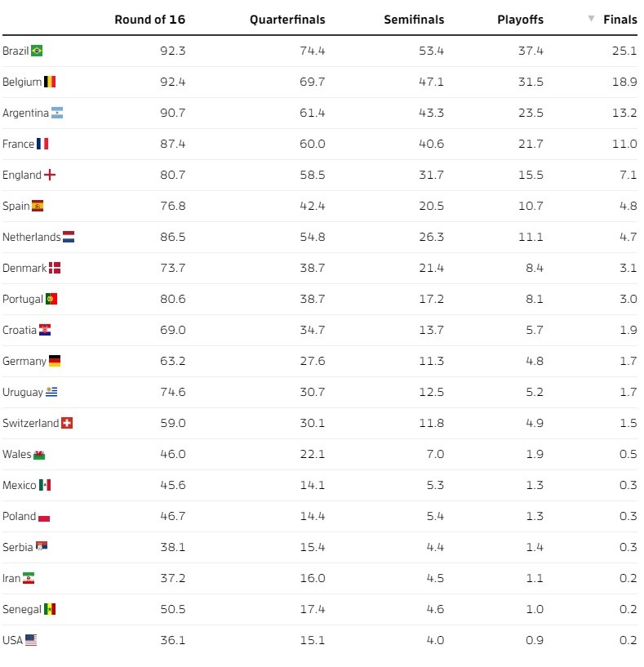Click the Switzerland flag icon

coord(68,423)
